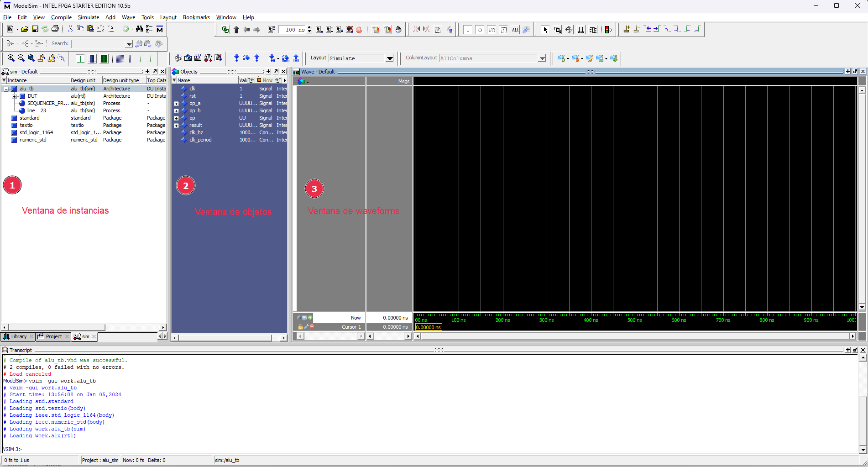Zoom in on the waveform view
This screenshot has width=868, height=467.
(11, 58)
